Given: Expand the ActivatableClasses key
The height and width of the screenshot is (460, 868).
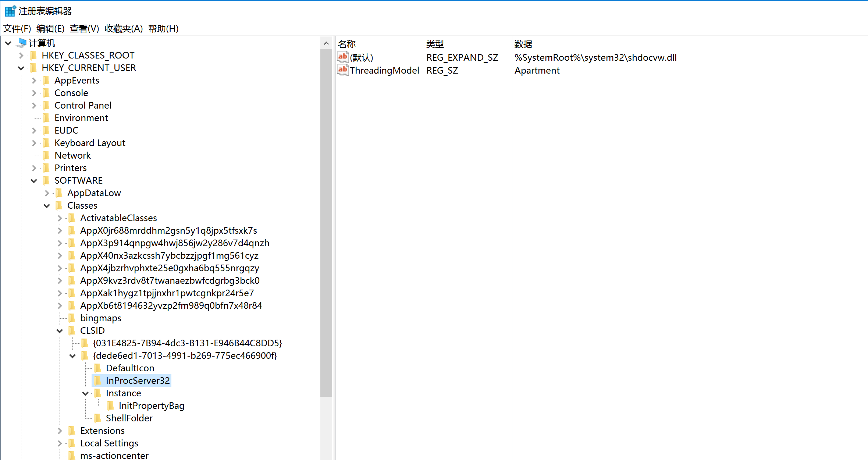Looking at the screenshot, I should pyautogui.click(x=60, y=218).
